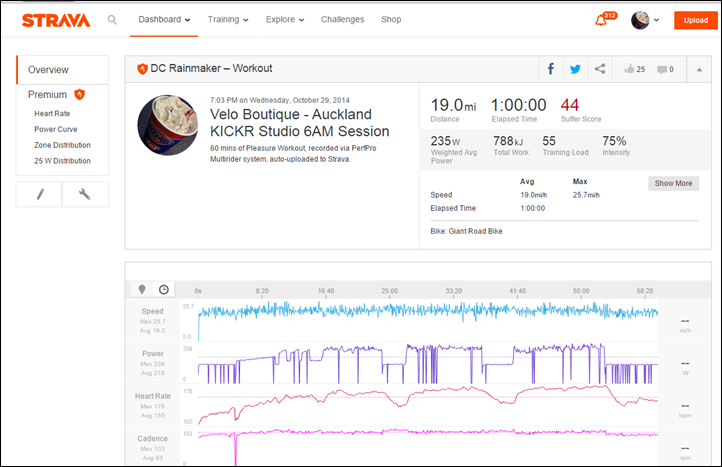Viewport: 722px width, 467px height.
Task: Click the Cadence chart label
Action: pyautogui.click(x=152, y=438)
